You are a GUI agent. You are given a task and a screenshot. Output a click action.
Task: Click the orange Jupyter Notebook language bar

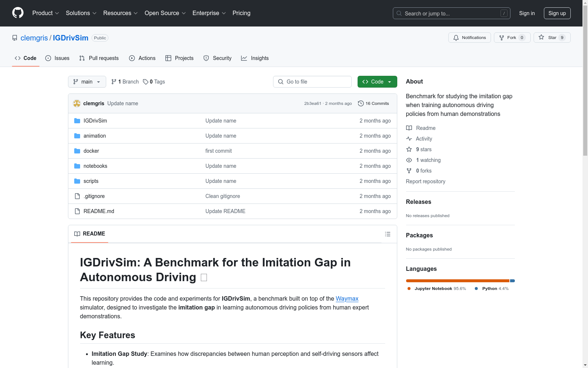(458, 281)
